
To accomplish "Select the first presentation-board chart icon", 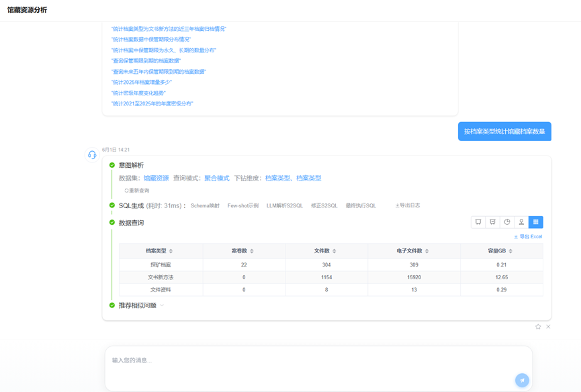I will point(478,222).
